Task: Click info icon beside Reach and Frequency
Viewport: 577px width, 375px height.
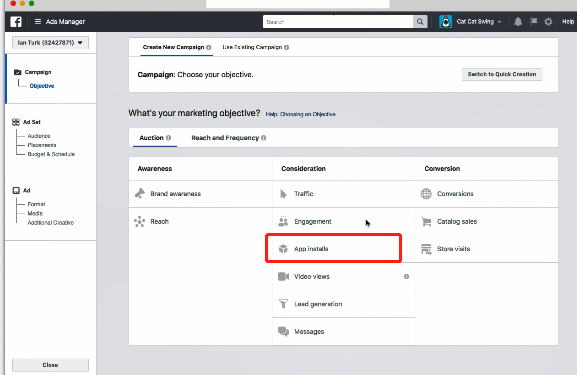Action: click(263, 138)
